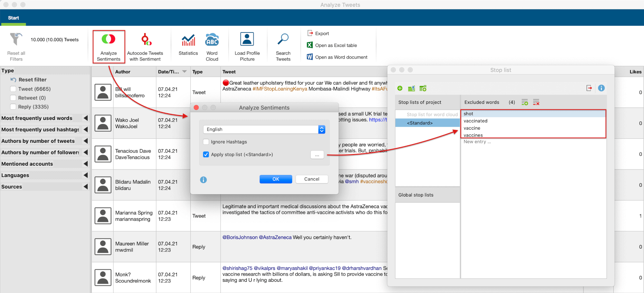
Task: Open stop list chooser with ellipsis button
Action: tap(317, 155)
